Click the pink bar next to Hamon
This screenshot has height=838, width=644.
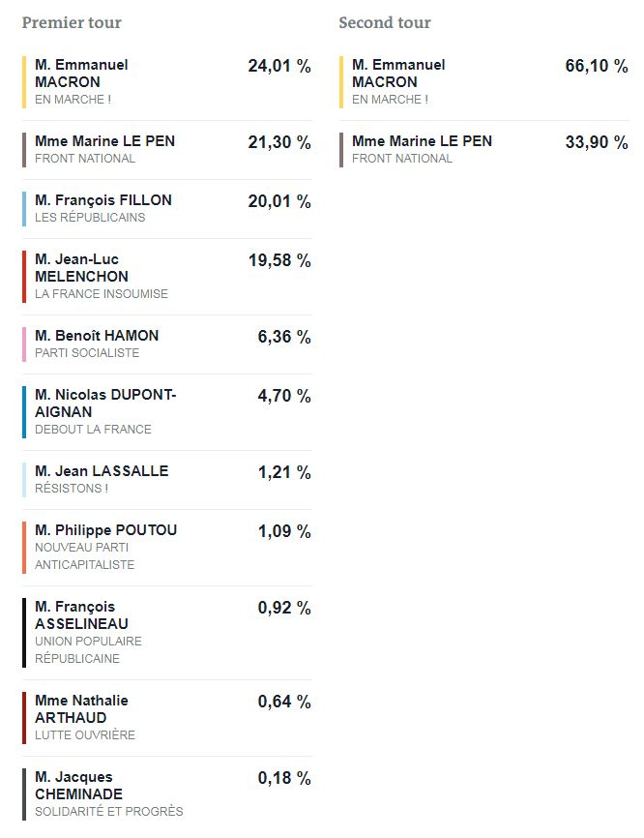[24, 344]
